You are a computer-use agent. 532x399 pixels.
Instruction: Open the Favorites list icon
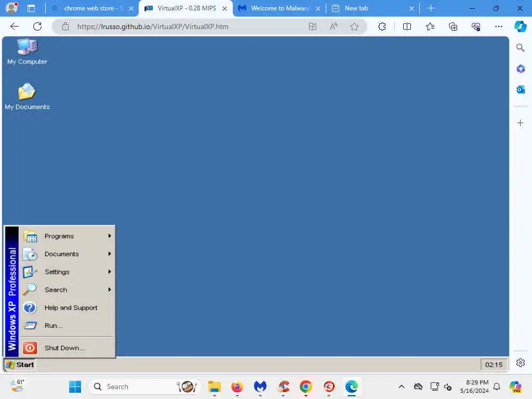coord(430,26)
